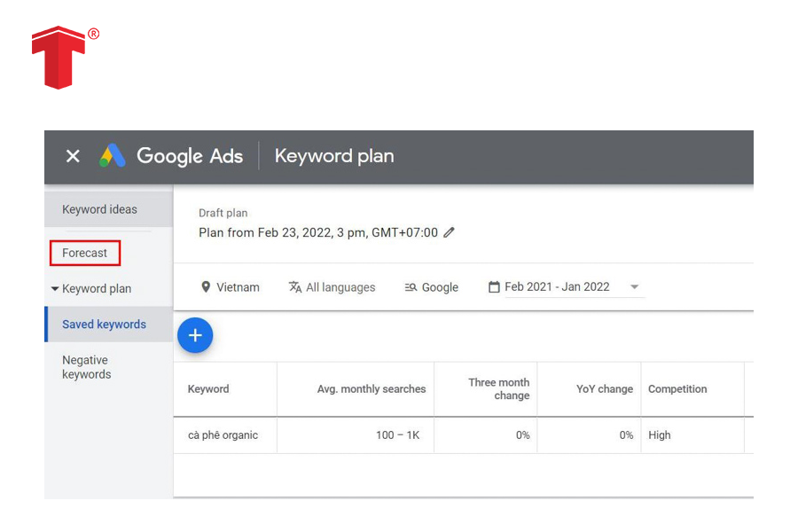Viewport: 798px width, 532px height.
Task: Sort by Competition column header
Action: pyautogui.click(x=677, y=389)
